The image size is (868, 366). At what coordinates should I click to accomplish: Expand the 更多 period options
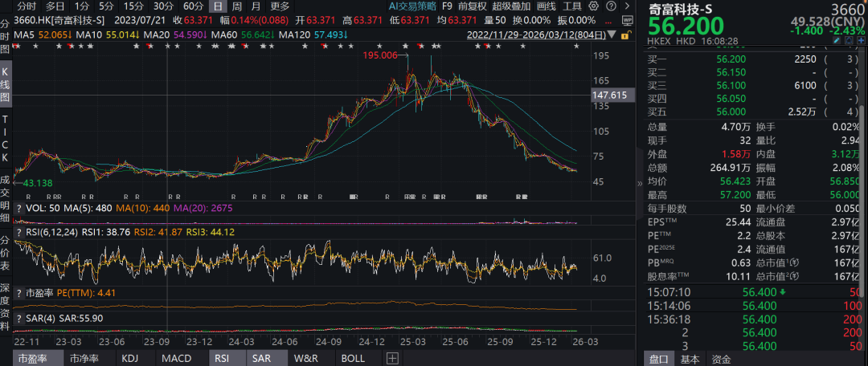pos(280,6)
